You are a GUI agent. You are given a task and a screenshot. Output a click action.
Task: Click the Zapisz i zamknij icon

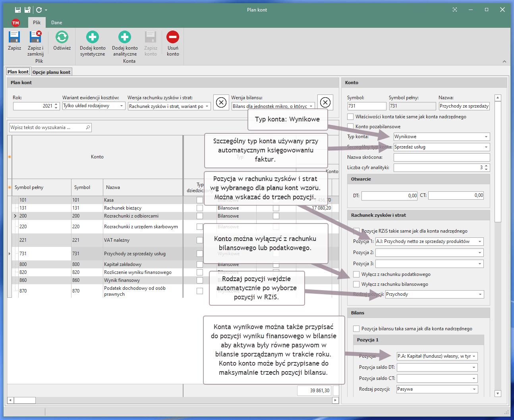point(35,37)
